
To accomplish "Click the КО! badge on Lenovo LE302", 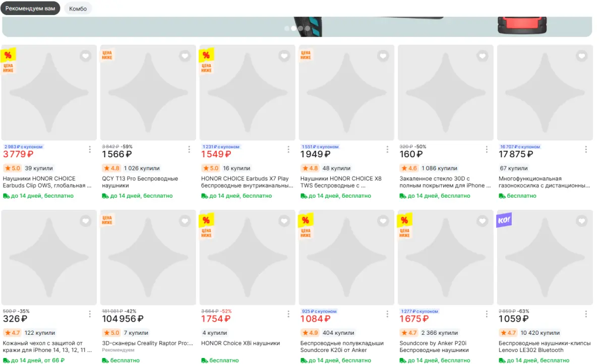I will click(x=504, y=220).
